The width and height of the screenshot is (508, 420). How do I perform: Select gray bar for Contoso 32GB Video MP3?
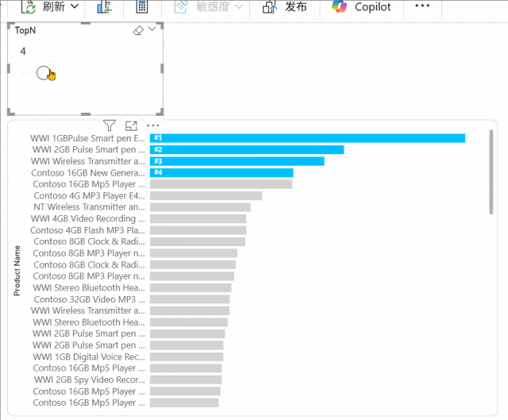pos(190,299)
